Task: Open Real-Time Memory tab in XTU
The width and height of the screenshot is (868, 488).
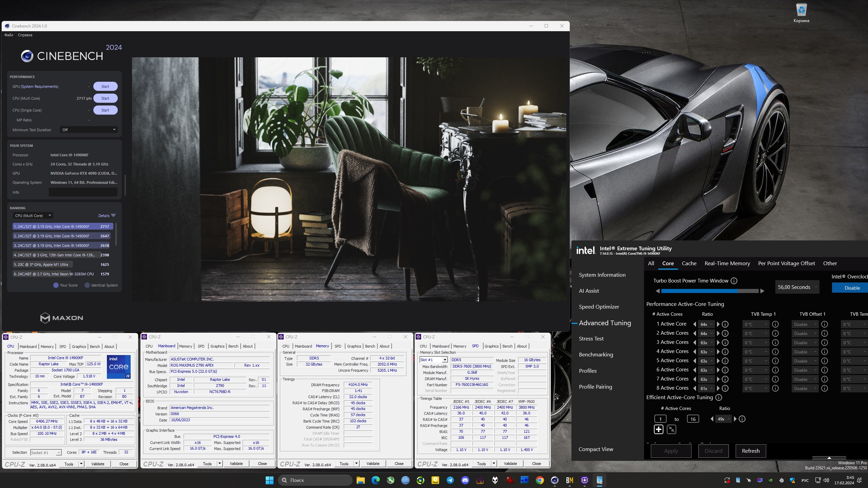Action: pyautogui.click(x=727, y=263)
